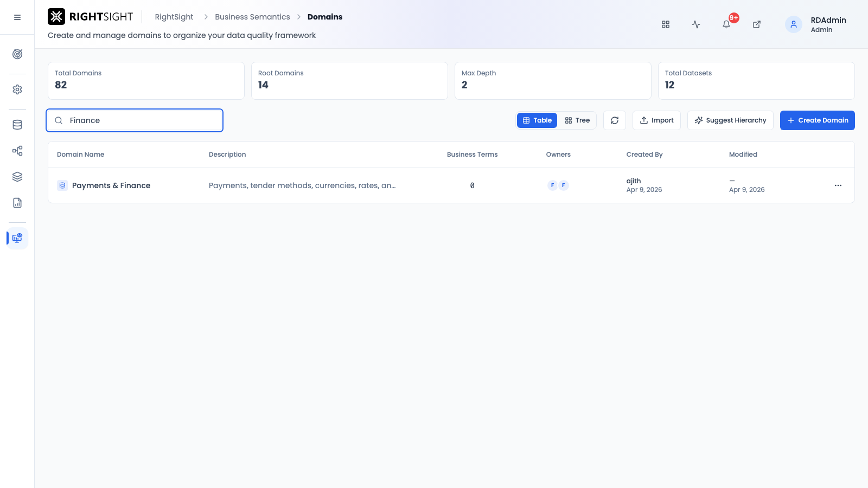This screenshot has height=488, width=868.
Task: Click the notifications bell icon
Action: click(x=726, y=24)
